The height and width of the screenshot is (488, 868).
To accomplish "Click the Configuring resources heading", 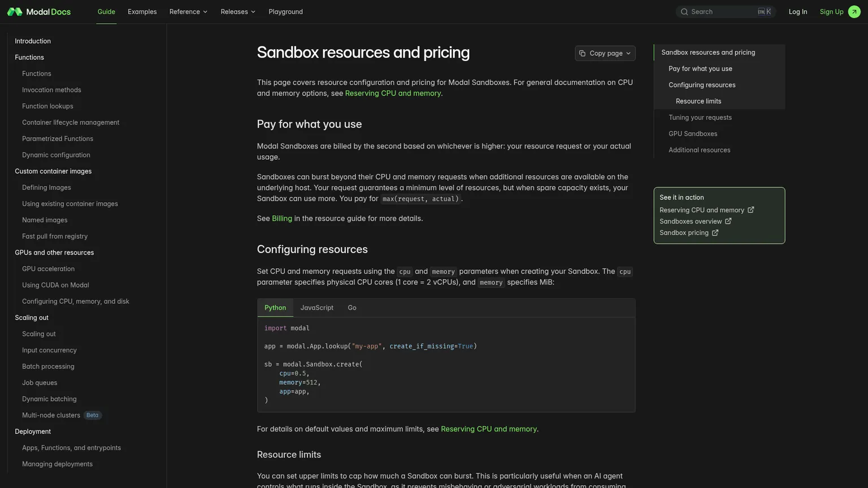I will pyautogui.click(x=312, y=250).
